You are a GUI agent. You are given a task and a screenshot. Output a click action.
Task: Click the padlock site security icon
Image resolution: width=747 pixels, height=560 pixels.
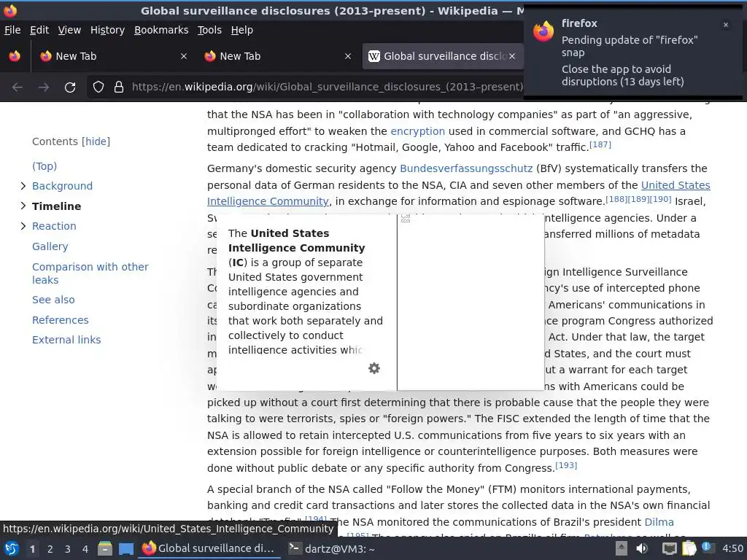[119, 87]
